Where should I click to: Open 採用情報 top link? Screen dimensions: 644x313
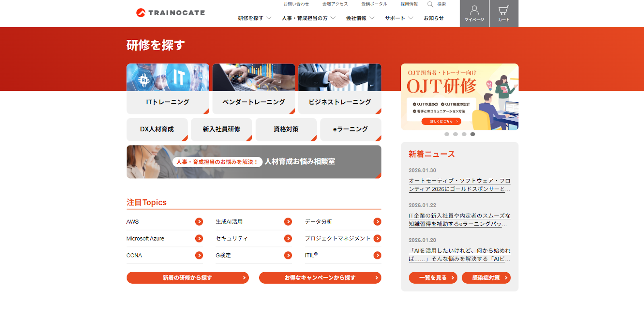409,4
